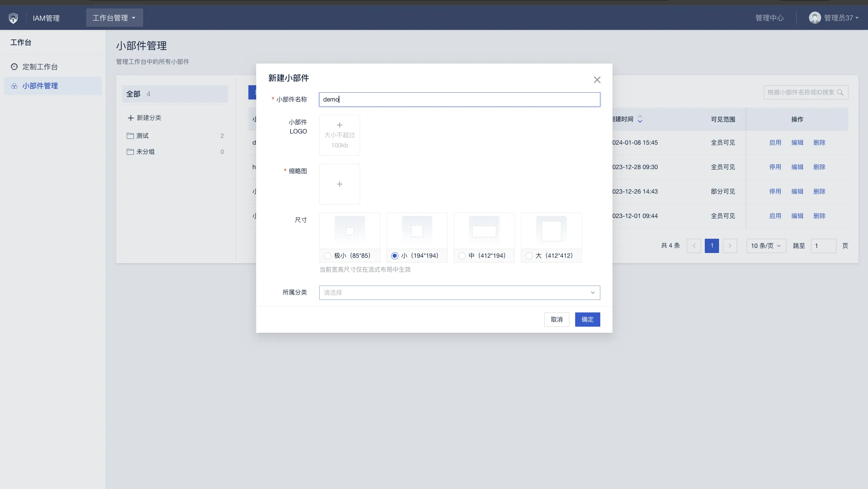This screenshot has width=868, height=489.
Task: Sort by 创建时间 column arrows
Action: pos(640,119)
